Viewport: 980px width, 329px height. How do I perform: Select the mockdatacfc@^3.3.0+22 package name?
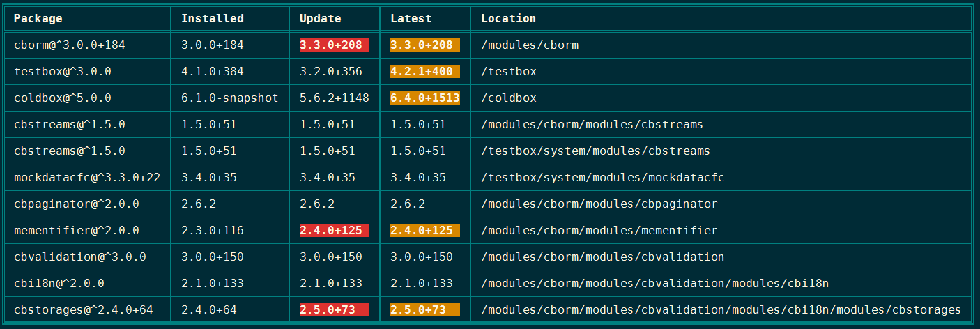[x=87, y=178]
